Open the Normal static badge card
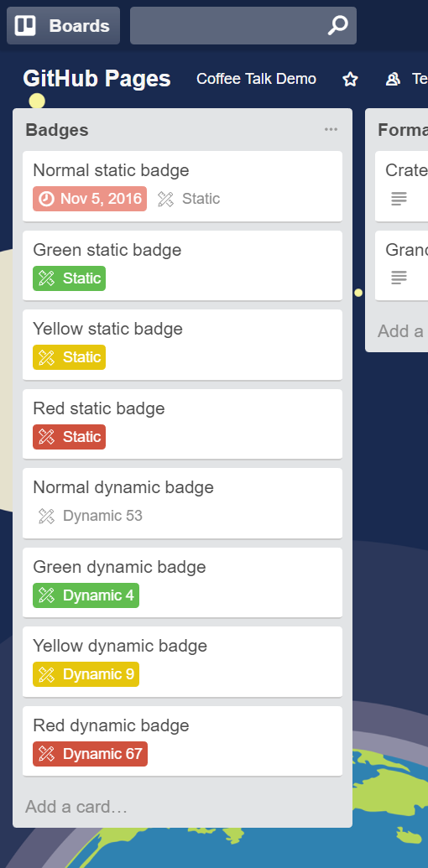The width and height of the screenshot is (428, 868). click(x=182, y=186)
